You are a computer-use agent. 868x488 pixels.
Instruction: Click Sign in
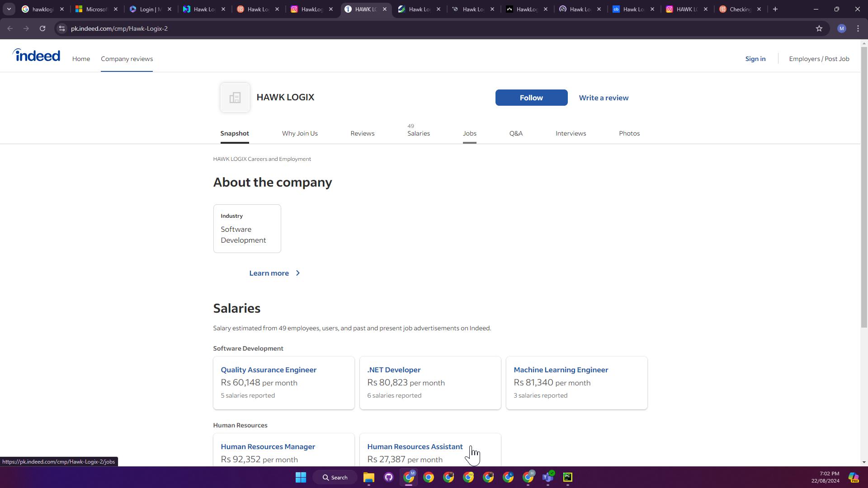click(755, 59)
